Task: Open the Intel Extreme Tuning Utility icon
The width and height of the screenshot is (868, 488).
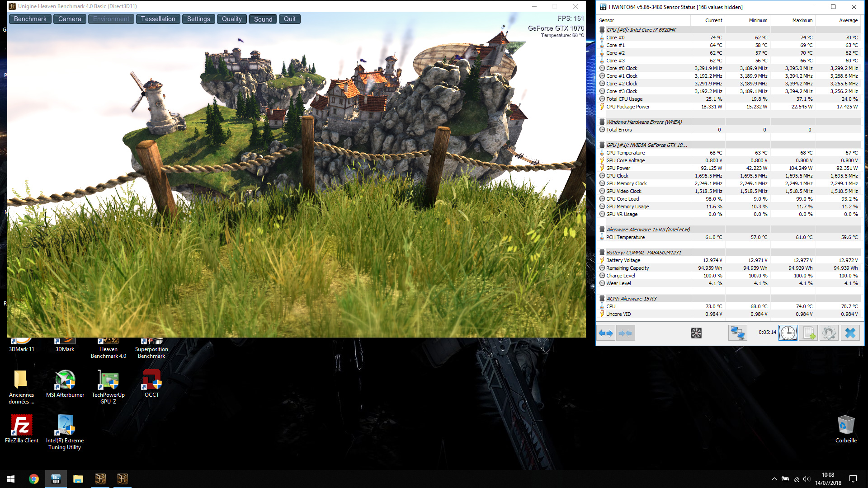Action: pos(65,432)
